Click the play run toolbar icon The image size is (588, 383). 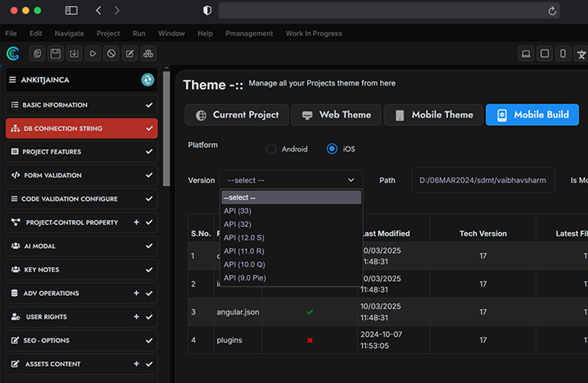pos(93,54)
